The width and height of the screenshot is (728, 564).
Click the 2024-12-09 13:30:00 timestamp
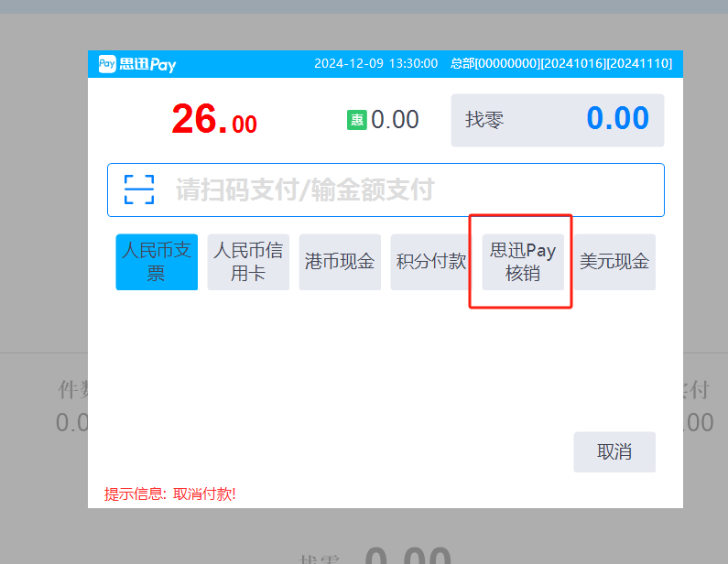point(376,63)
